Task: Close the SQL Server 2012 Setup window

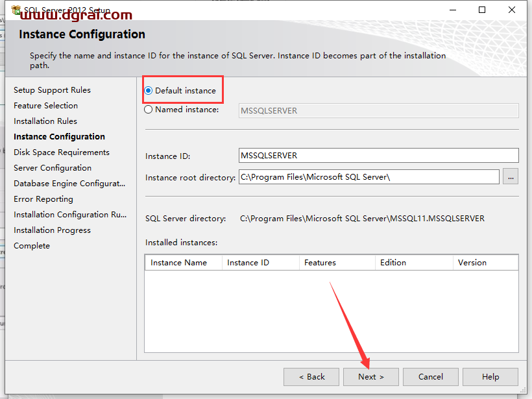Action: point(512,10)
